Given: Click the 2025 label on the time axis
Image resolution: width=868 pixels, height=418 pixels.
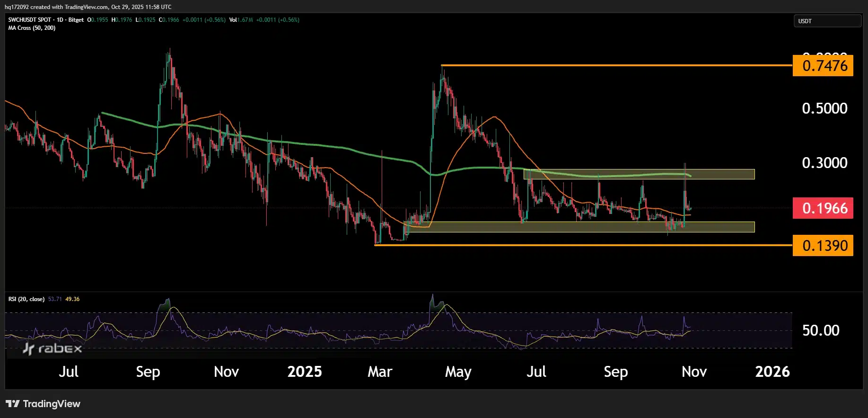Looking at the screenshot, I should point(305,372).
